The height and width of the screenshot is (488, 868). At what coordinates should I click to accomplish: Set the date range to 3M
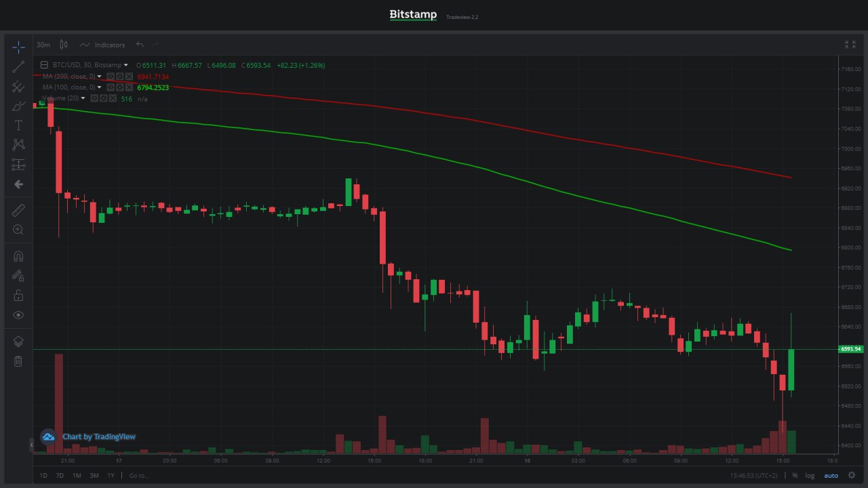tap(94, 476)
